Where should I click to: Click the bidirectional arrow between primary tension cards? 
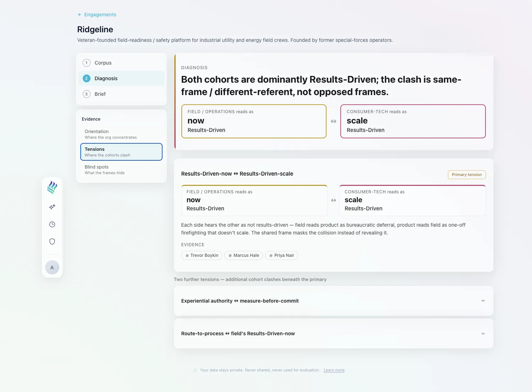(334, 200)
